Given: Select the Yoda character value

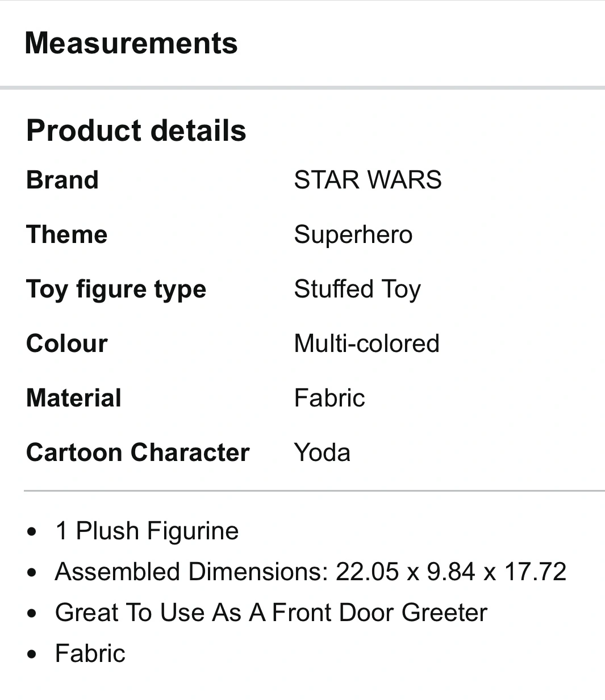Looking at the screenshot, I should point(322,452).
